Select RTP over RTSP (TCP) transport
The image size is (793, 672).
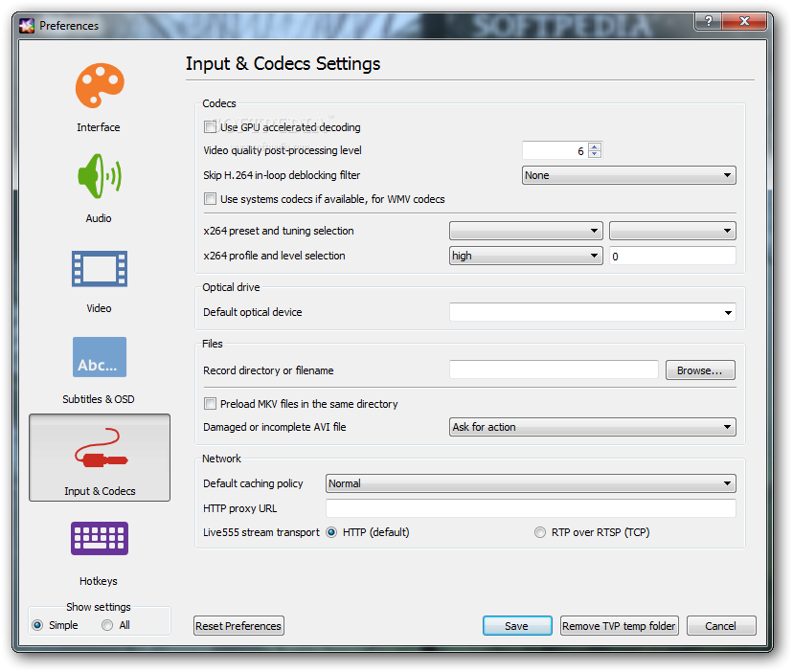pyautogui.click(x=540, y=532)
